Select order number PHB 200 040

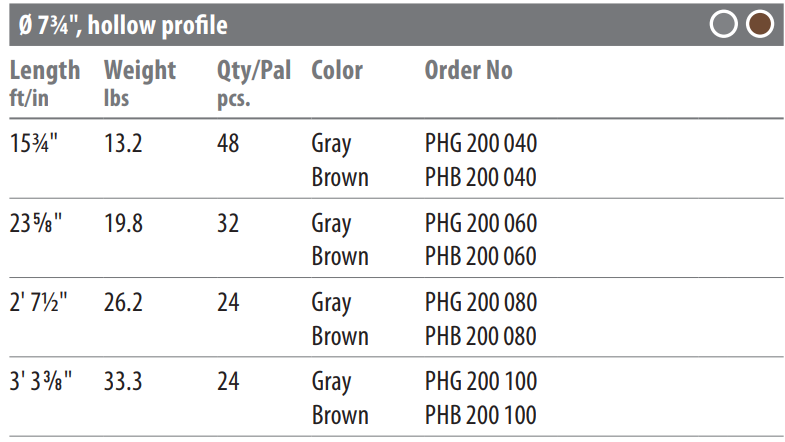point(481,177)
